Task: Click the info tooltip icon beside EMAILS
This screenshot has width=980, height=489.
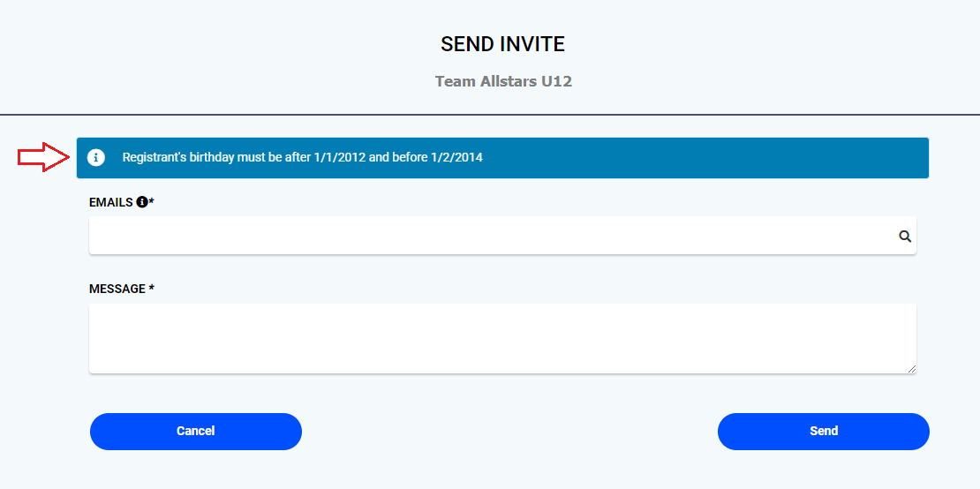Action: [x=141, y=202]
